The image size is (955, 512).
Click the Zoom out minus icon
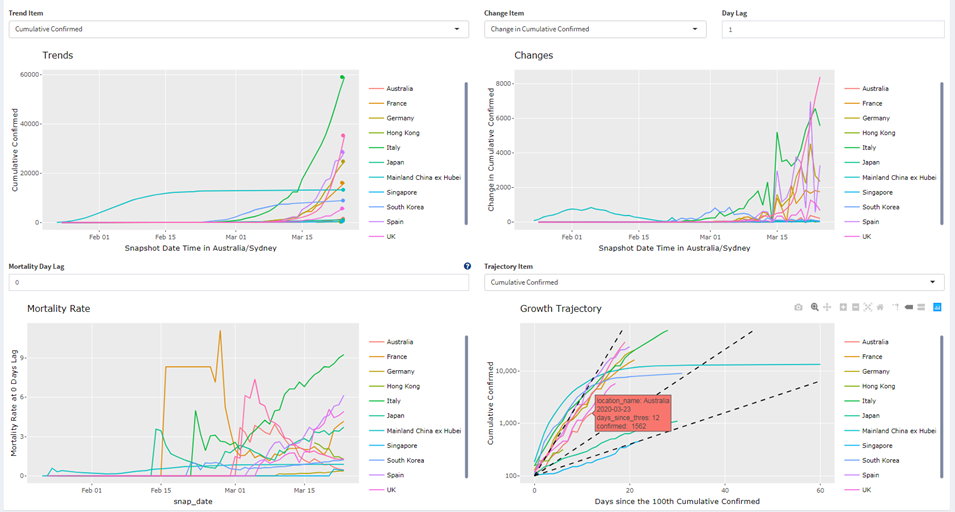(x=855, y=307)
